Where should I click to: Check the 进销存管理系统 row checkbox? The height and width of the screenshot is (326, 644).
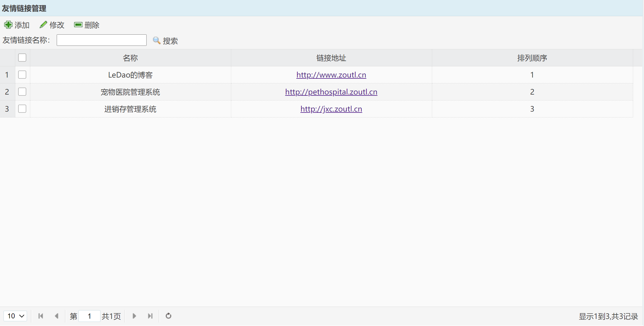pos(22,109)
